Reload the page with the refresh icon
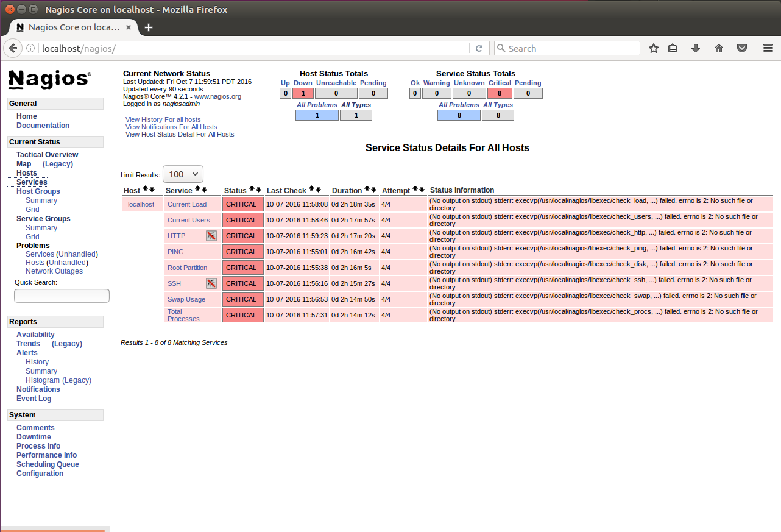781x532 pixels. pyautogui.click(x=479, y=48)
